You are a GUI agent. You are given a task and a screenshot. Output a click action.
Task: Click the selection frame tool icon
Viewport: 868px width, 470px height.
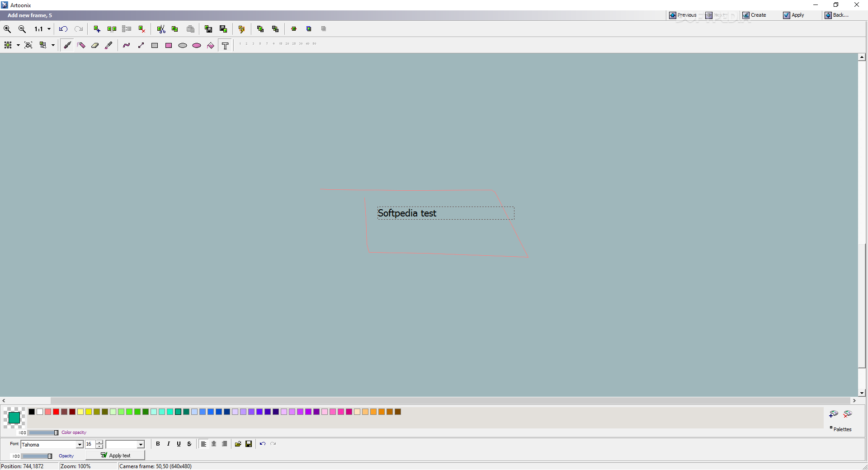[x=8, y=45]
